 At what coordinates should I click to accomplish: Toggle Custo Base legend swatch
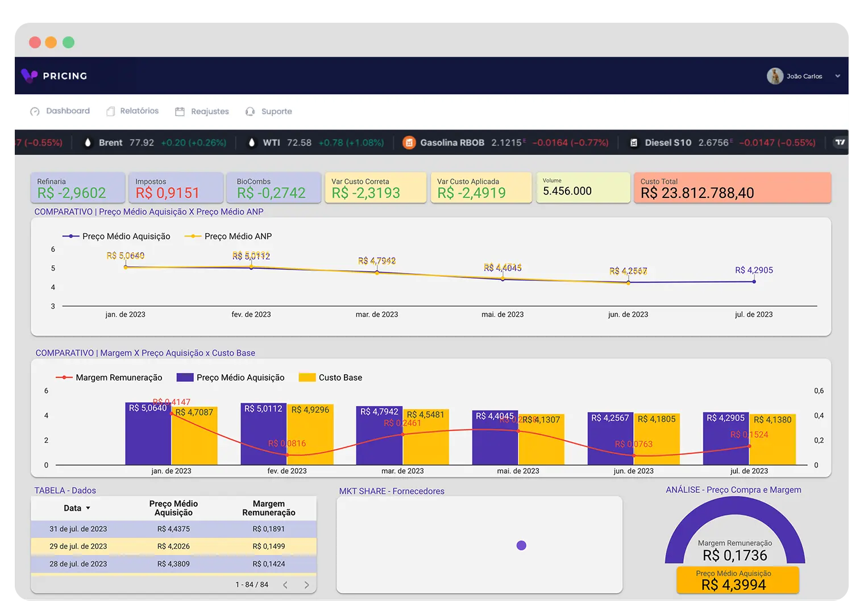click(307, 378)
